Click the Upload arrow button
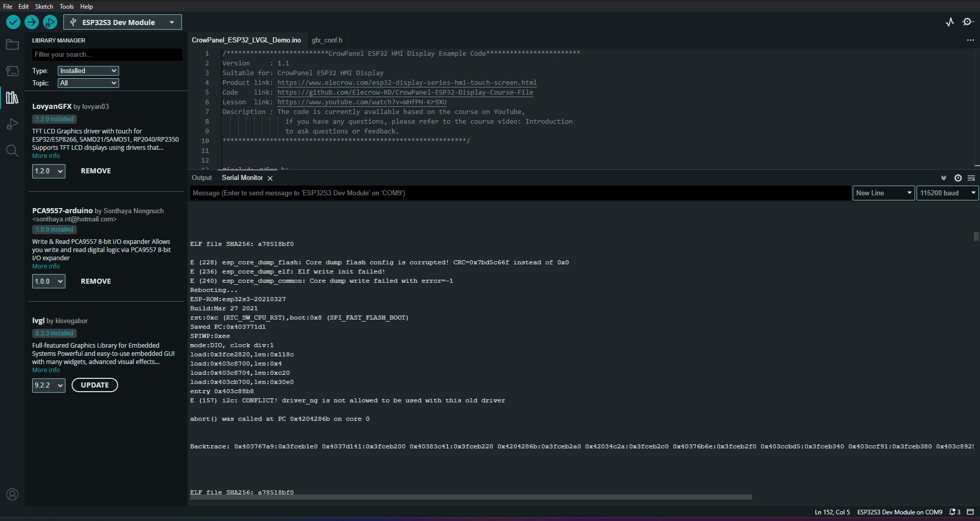The width and height of the screenshot is (980, 521). pyautogui.click(x=32, y=22)
